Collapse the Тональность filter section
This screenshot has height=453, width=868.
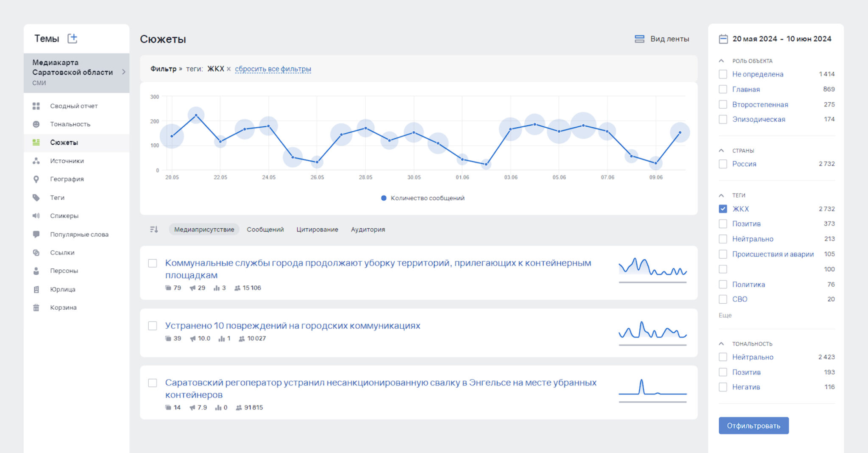pyautogui.click(x=721, y=344)
